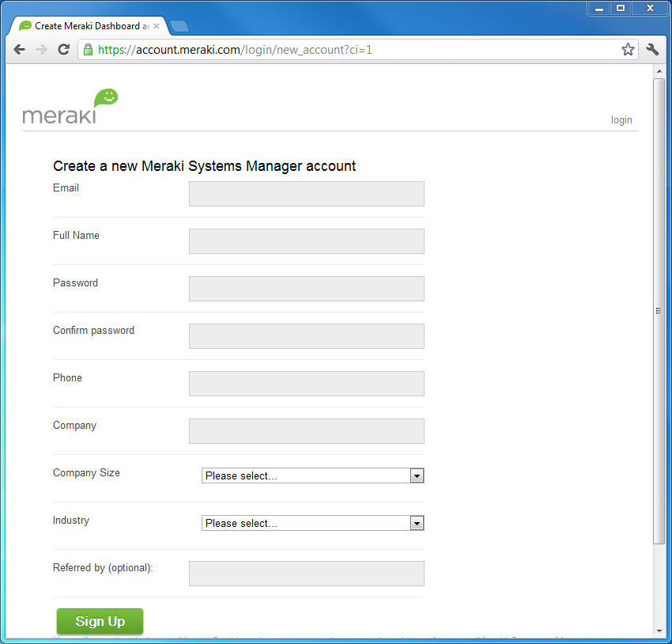Click the address bar URL
672x644 pixels.
pos(235,50)
